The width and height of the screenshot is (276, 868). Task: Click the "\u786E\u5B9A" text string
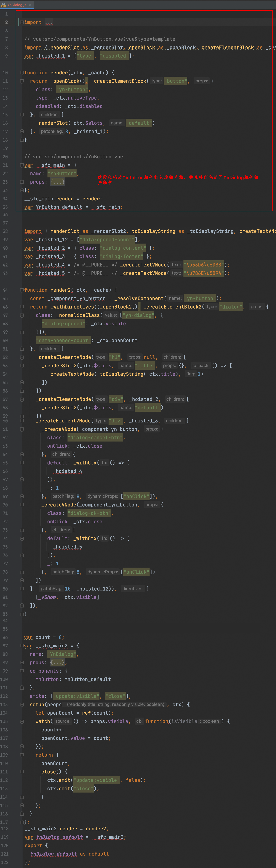[x=204, y=273]
